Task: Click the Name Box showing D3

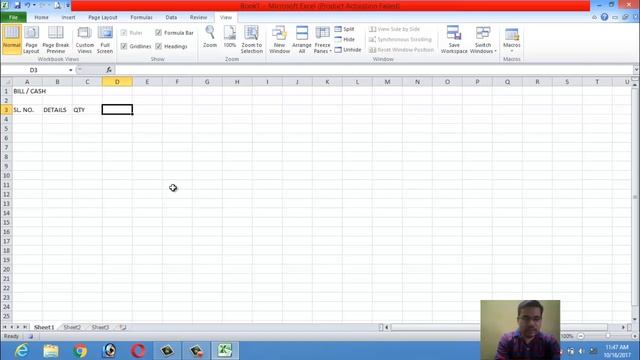Action: tap(33, 70)
